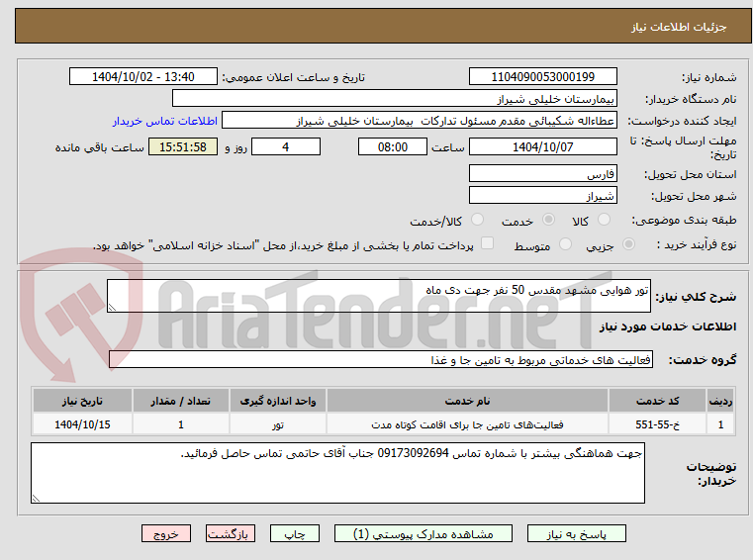Open the اطلاعات تماس خریدار link
The height and width of the screenshot is (560, 753).
(x=165, y=121)
